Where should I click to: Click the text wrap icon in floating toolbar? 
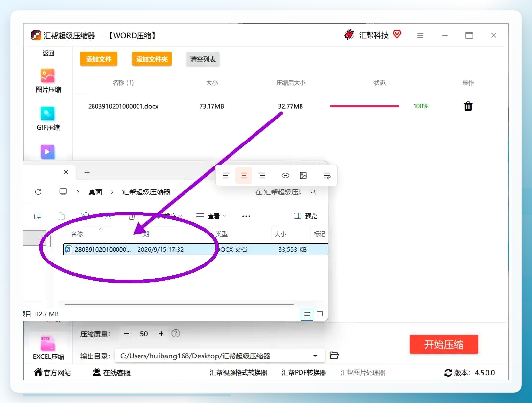pos(327,175)
